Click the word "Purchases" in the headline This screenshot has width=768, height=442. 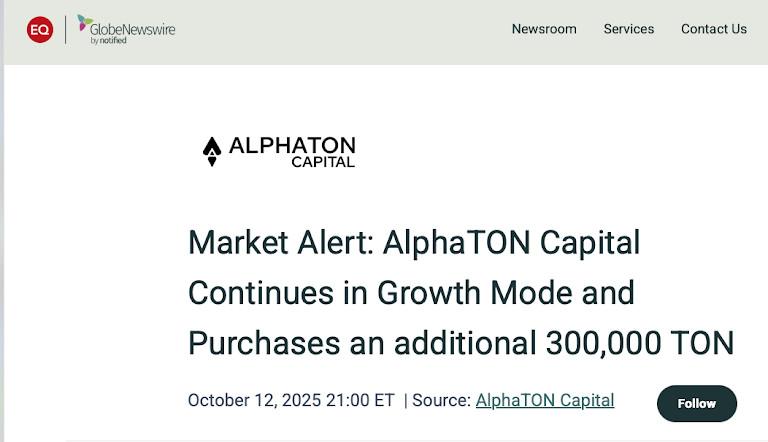(x=264, y=343)
